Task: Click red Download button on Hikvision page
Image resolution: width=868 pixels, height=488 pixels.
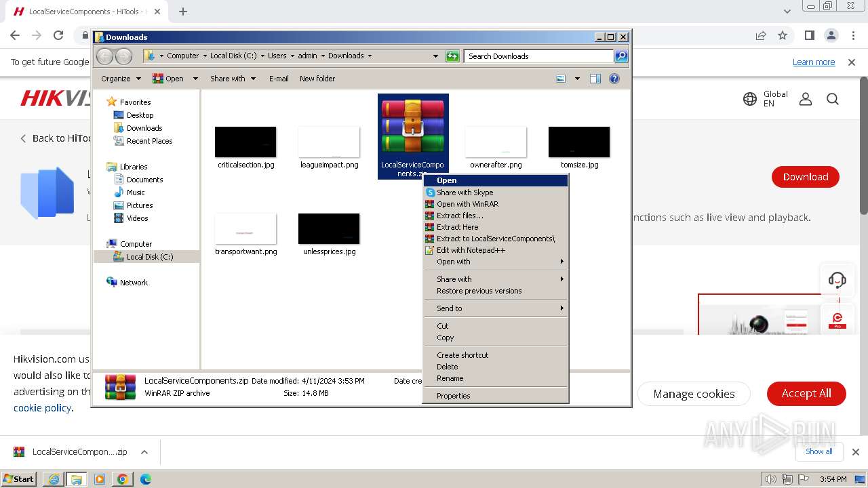Action: [x=806, y=177]
